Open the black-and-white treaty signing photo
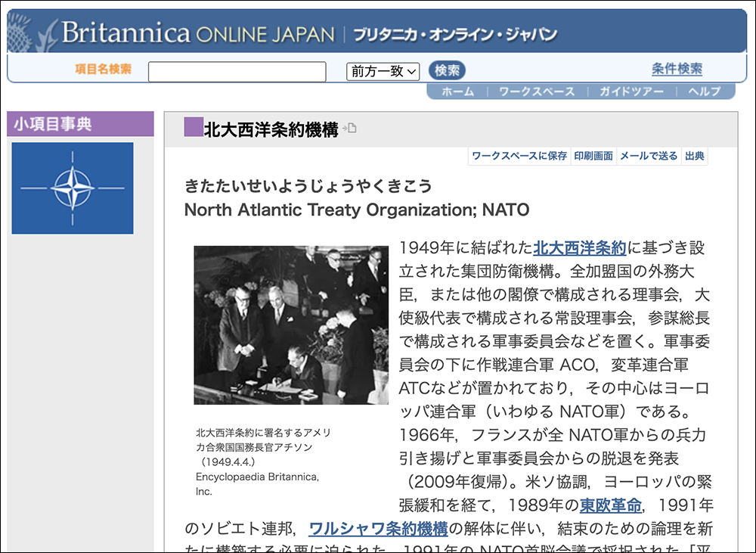Image resolution: width=756 pixels, height=553 pixels. click(291, 325)
